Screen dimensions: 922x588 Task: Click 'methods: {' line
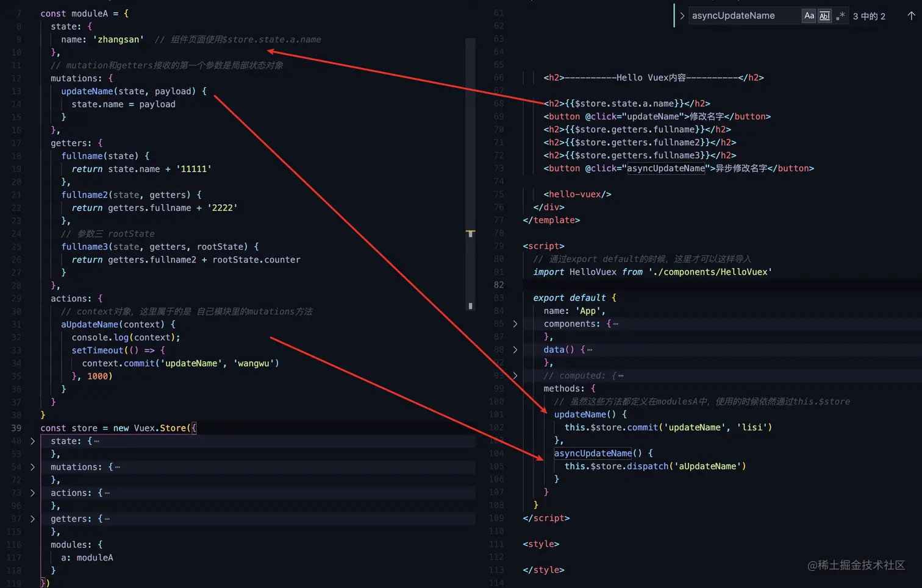click(x=570, y=389)
